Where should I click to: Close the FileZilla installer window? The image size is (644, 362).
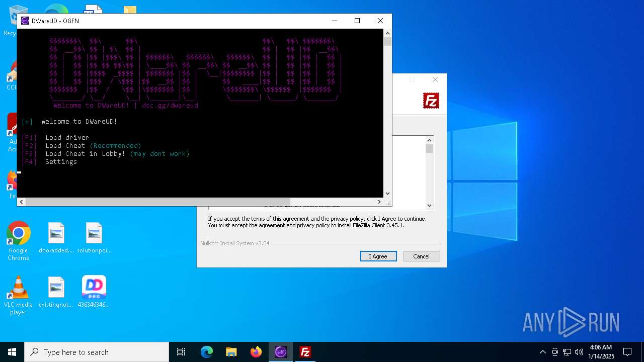tap(435, 79)
